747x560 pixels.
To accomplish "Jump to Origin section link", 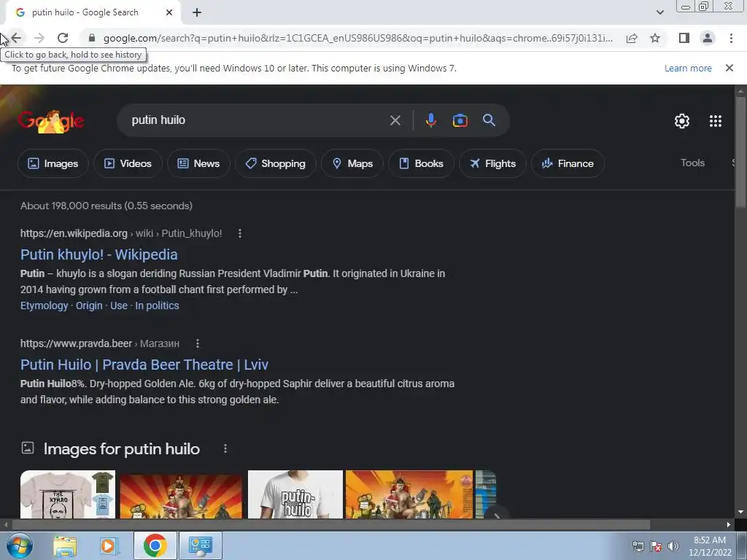I will (x=89, y=306).
